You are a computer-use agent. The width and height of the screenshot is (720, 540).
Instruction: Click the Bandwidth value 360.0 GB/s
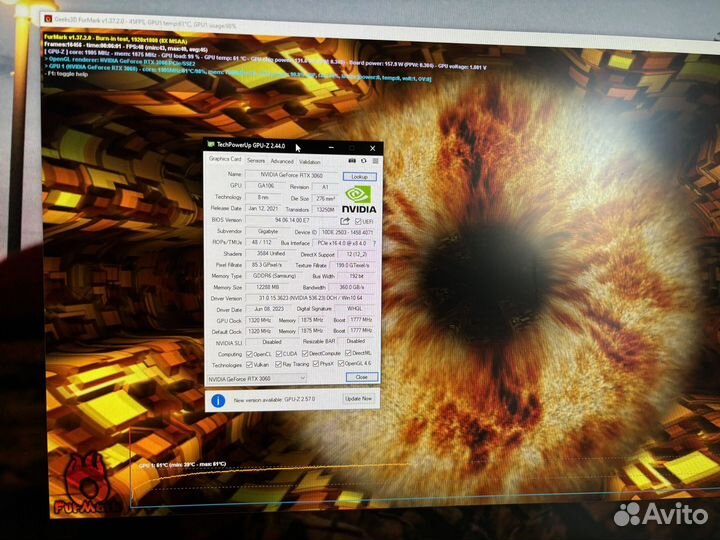tap(352, 287)
